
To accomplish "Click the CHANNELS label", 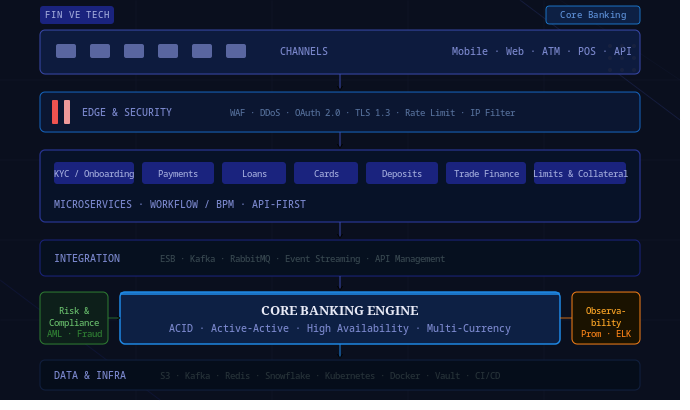I will pyautogui.click(x=304, y=51).
